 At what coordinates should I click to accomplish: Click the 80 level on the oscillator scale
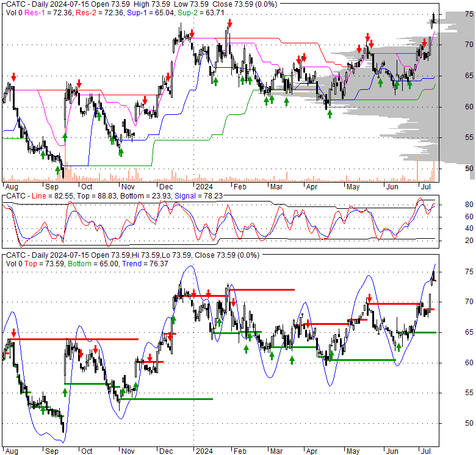[469, 205]
